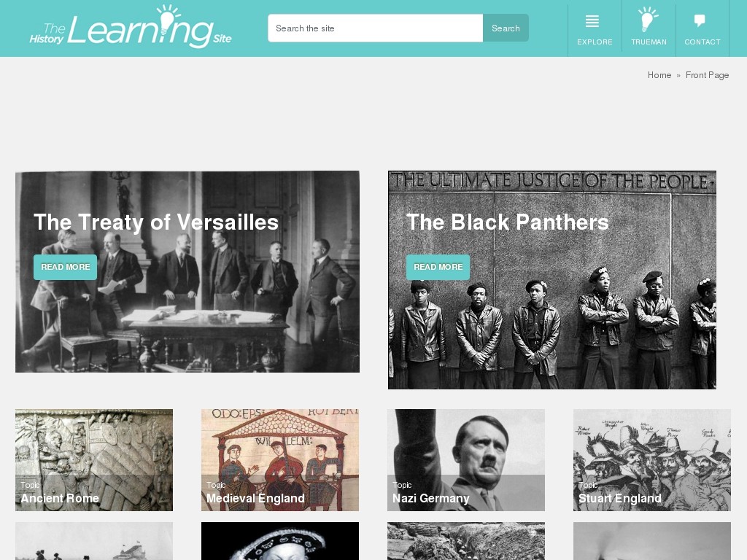Open the Contact speech bubble icon
Screen dimensions: 747x560
[700, 20]
